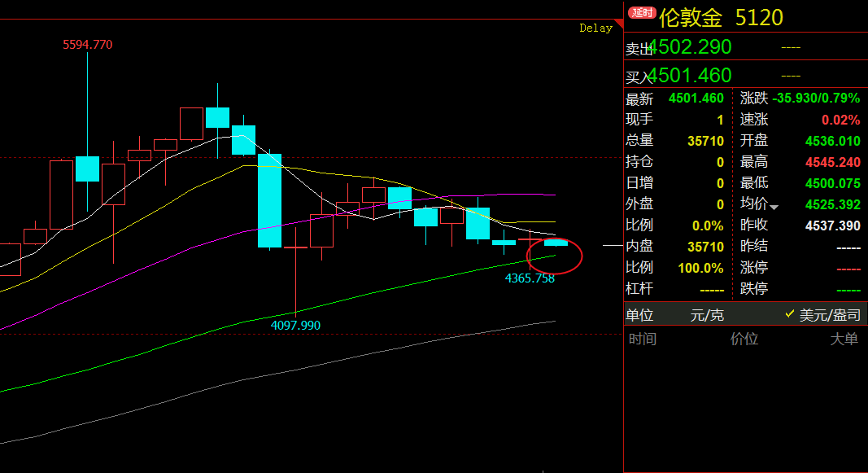Viewport: 868px width, 473px height.
Task: Click the 内盘 value 35710
Action: [705, 247]
